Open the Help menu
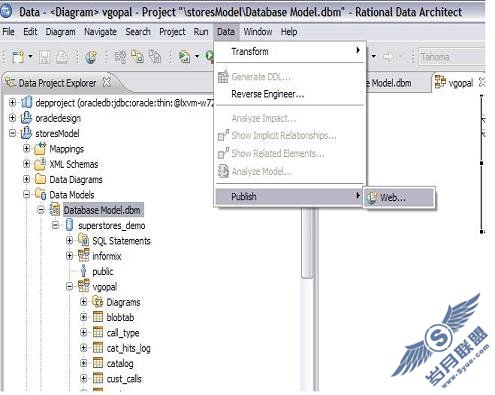The width and height of the screenshot is (495, 395). tap(289, 32)
